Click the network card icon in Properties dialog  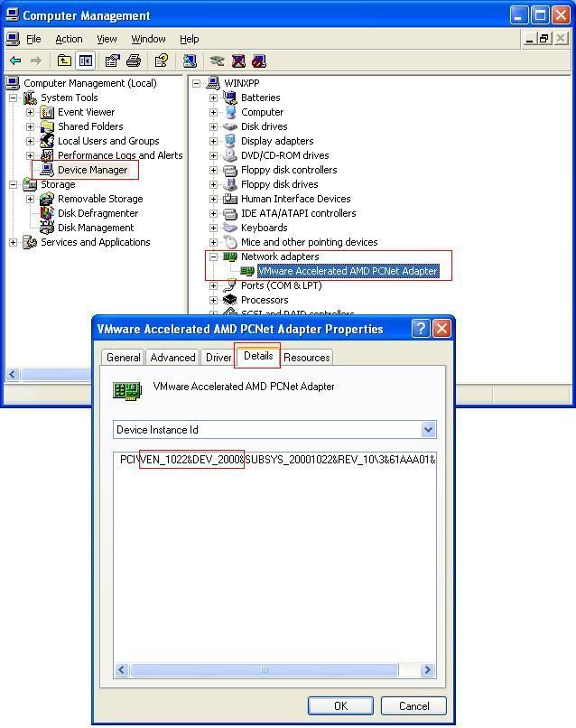pos(127,391)
